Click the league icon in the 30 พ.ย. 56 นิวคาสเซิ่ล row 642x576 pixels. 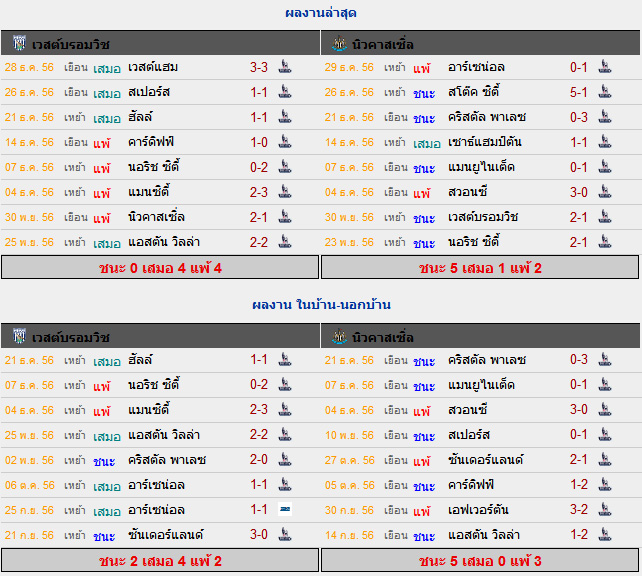click(285, 217)
